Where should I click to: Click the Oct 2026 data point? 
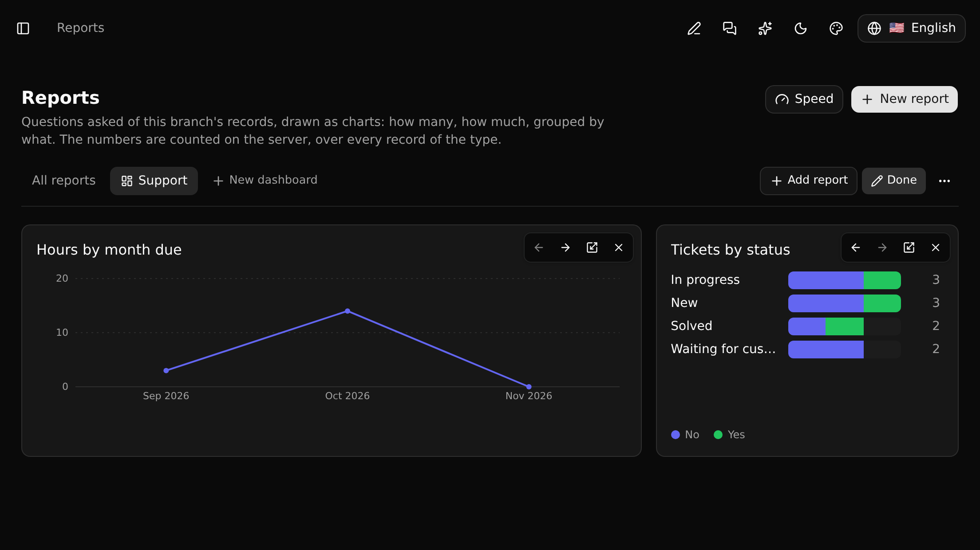coord(348,311)
